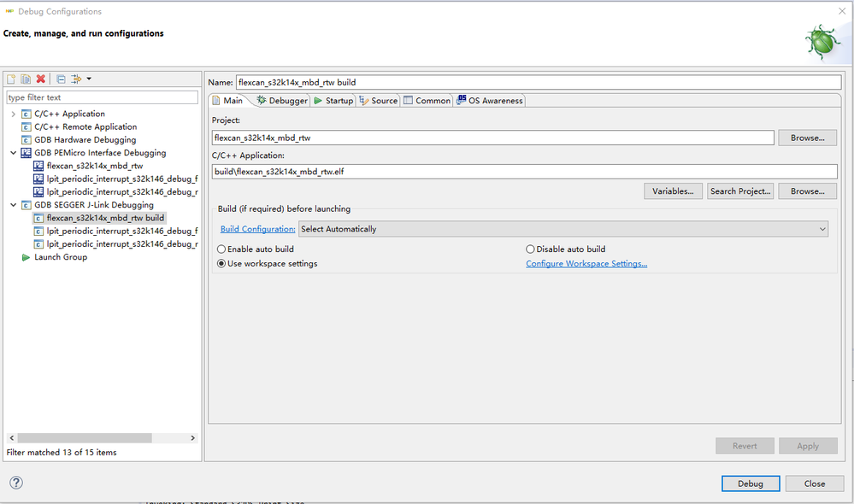This screenshot has height=504, width=854.
Task: Click the type filter text field
Action: point(101,97)
